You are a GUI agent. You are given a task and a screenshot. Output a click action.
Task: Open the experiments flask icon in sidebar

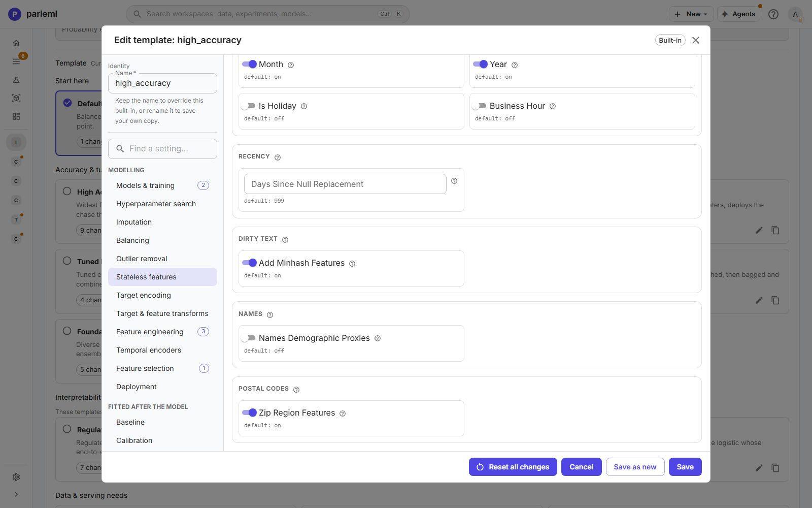coord(16,80)
